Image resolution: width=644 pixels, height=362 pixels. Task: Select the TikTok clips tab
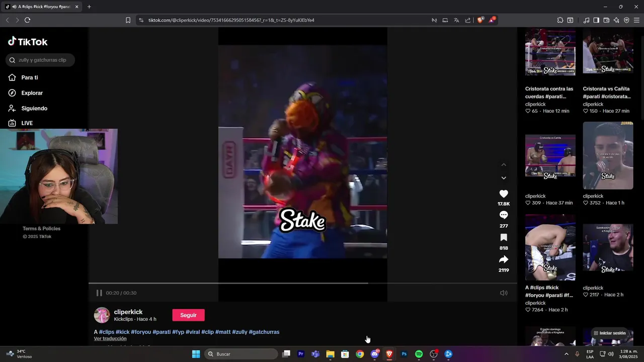pyautogui.click(x=42, y=7)
